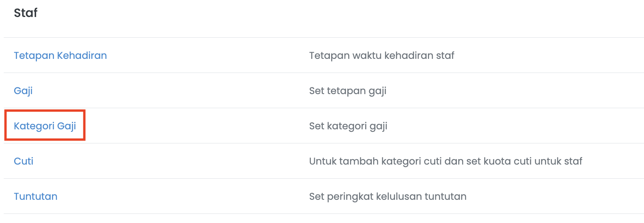Open the Tuntutan link
This screenshot has width=644, height=223.
(36, 196)
